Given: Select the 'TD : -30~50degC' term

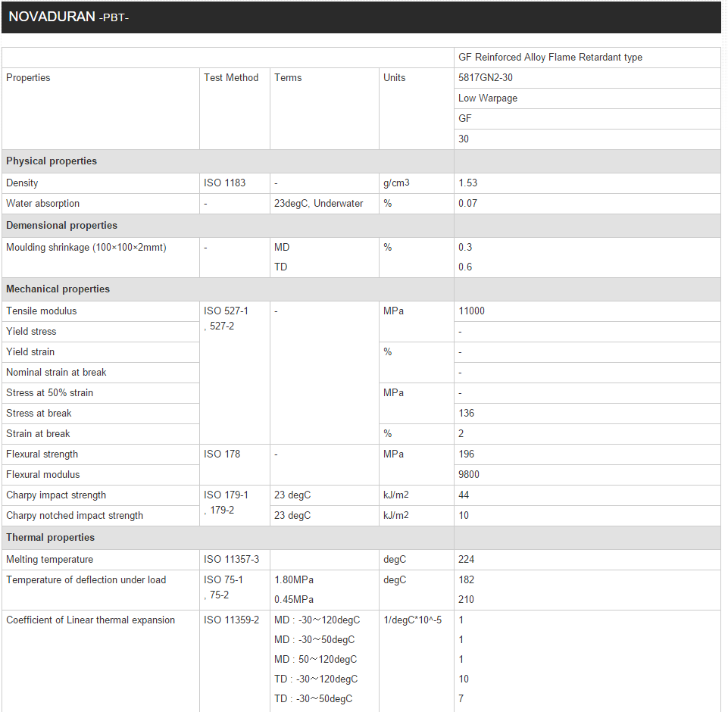Looking at the screenshot, I should pos(313,698).
